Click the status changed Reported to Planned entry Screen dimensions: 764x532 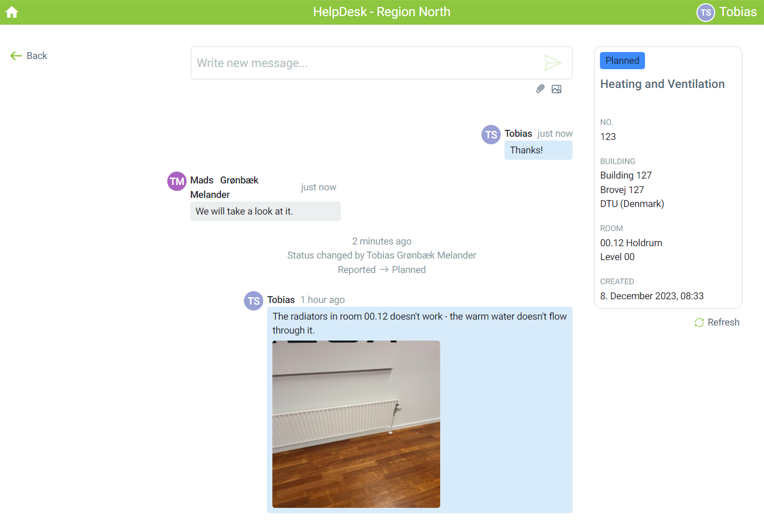(381, 270)
